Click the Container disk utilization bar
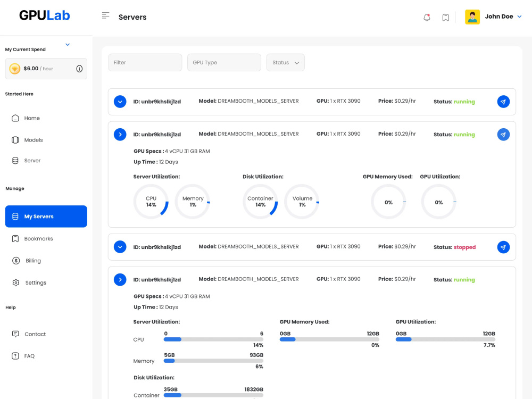 click(x=213, y=395)
